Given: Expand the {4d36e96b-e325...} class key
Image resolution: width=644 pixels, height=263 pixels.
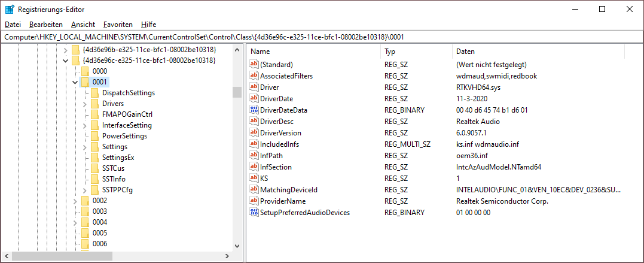Looking at the screenshot, I should (x=65, y=50).
